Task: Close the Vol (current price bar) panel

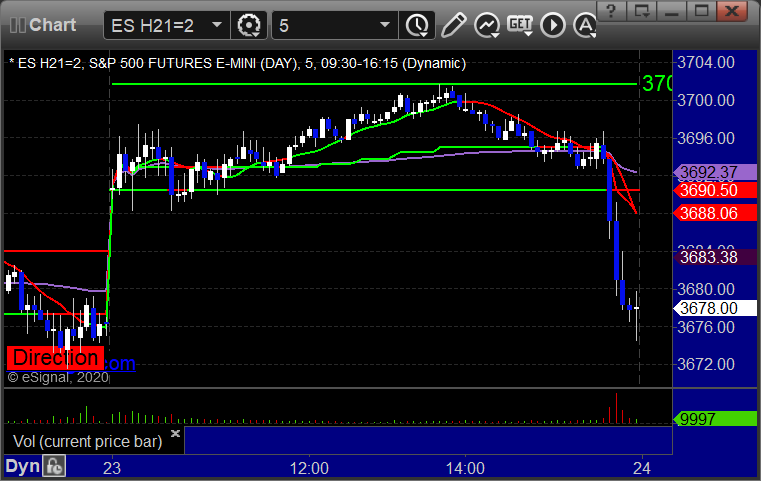Action: tap(175, 433)
